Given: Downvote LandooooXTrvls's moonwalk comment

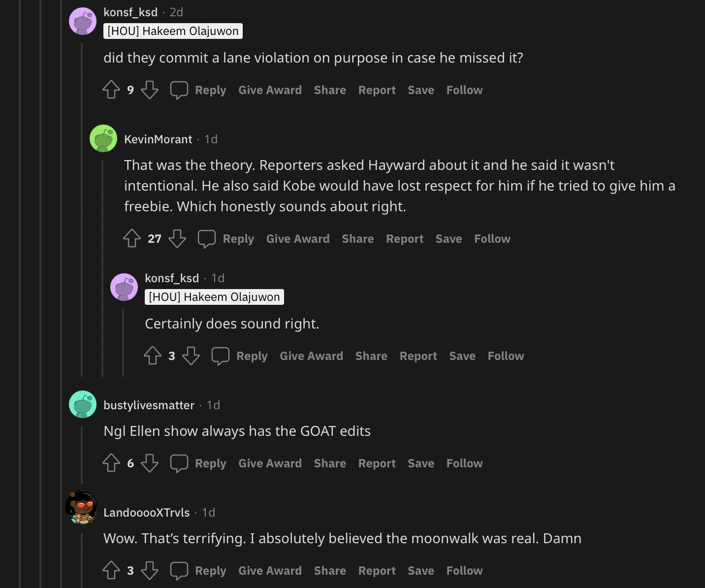Looking at the screenshot, I should [x=150, y=570].
